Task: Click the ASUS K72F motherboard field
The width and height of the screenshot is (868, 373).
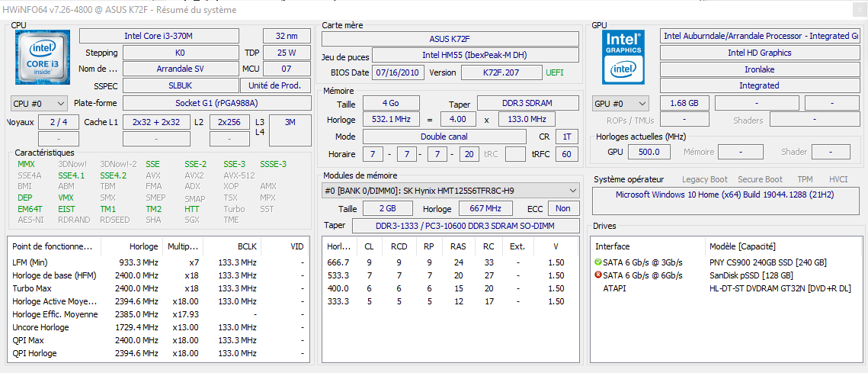Action: [x=450, y=39]
